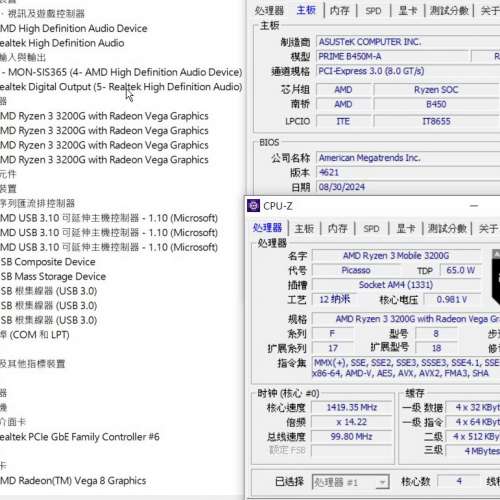
Task: Click CPU name AMD Ryzen 3 Mobile 3200G
Action: pyautogui.click(x=396, y=256)
